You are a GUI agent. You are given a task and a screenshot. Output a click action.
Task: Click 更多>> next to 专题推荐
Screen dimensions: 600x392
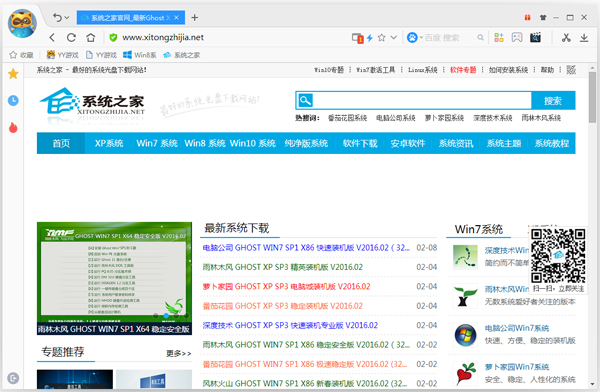coord(178,353)
